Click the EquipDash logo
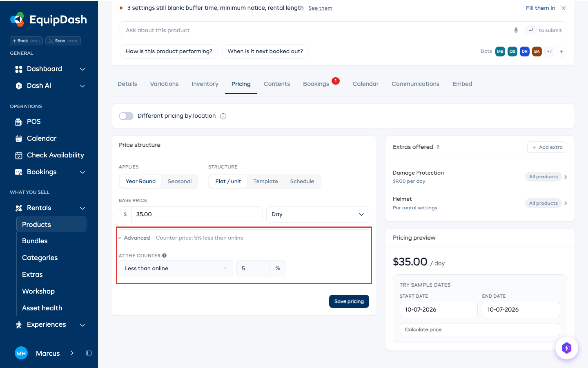Image resolution: width=588 pixels, height=368 pixels. click(48, 20)
